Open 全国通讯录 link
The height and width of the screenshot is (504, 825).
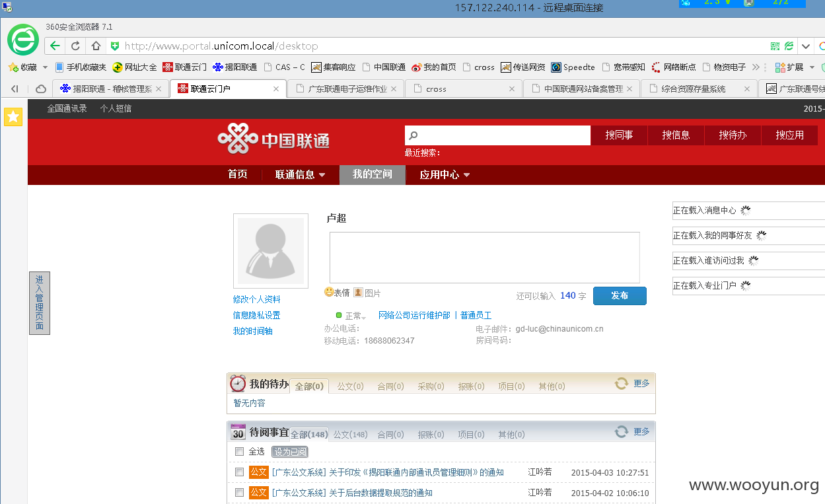[x=67, y=108]
